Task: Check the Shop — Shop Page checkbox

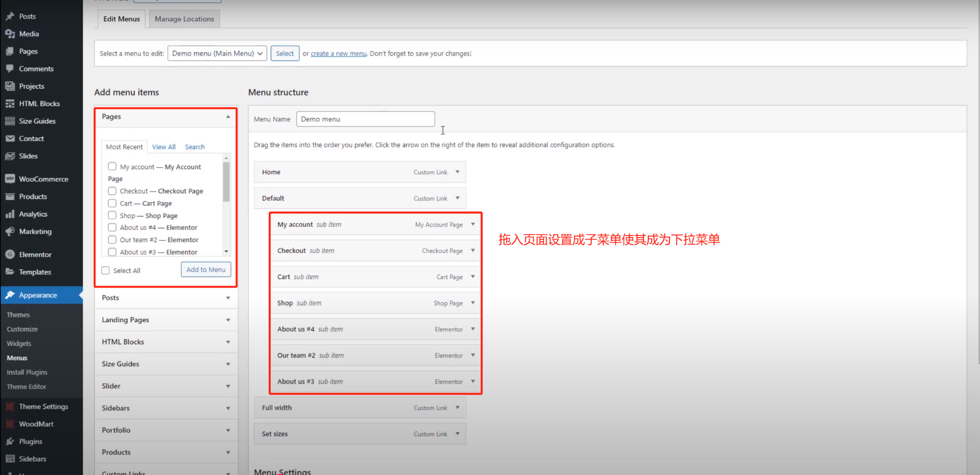Action: tap(112, 215)
